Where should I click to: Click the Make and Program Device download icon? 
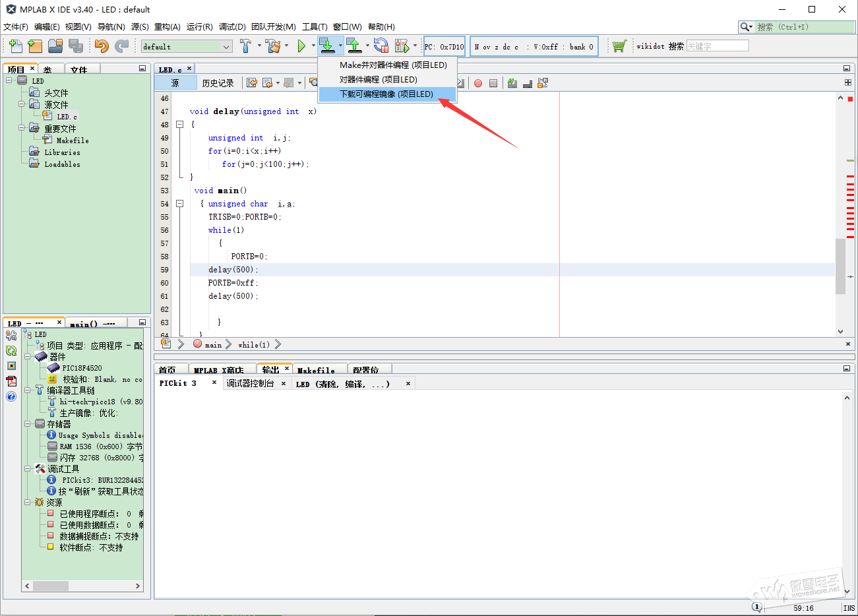click(327, 46)
